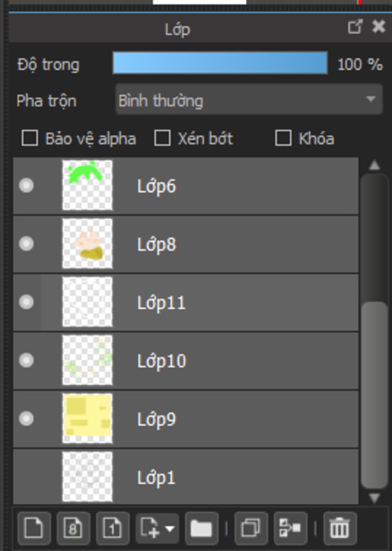Create a new 8-bit layer
392x551 pixels.
click(73, 528)
